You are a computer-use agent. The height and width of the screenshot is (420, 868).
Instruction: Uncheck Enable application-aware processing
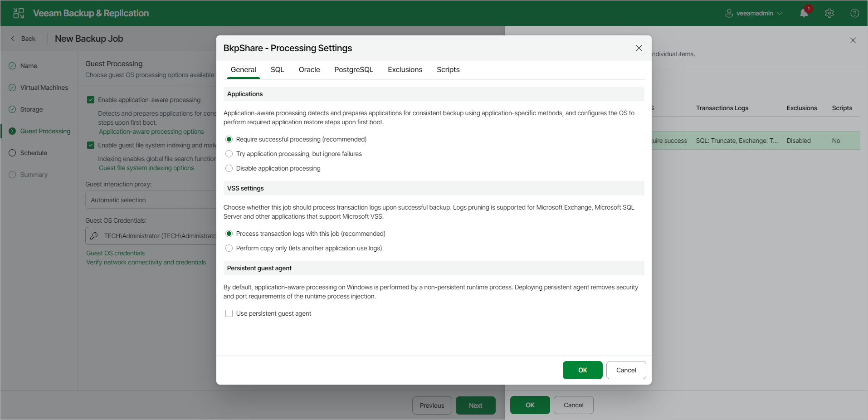pos(91,100)
